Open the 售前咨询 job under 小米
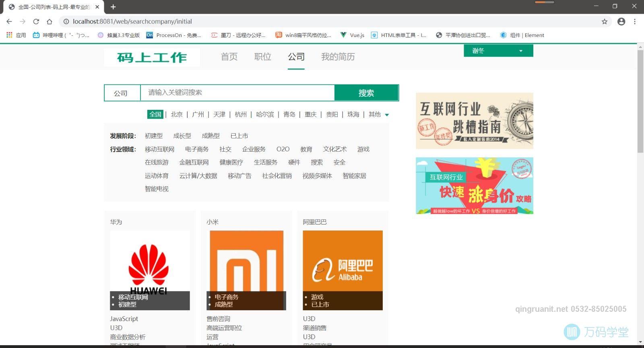This screenshot has height=348, width=644. click(x=218, y=319)
